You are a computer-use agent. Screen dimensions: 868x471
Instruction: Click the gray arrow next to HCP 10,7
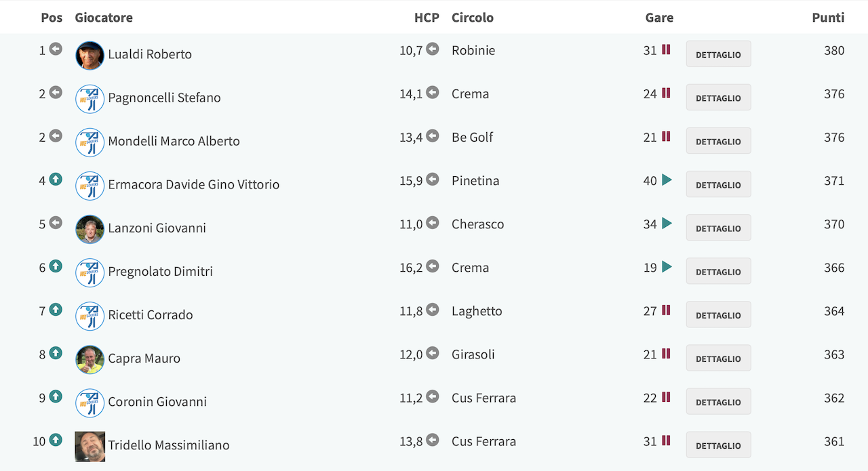click(433, 49)
